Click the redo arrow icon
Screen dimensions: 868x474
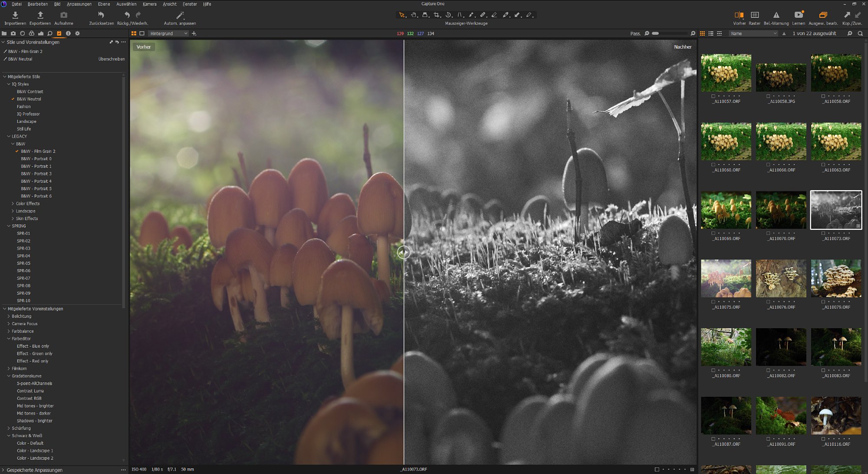point(138,15)
